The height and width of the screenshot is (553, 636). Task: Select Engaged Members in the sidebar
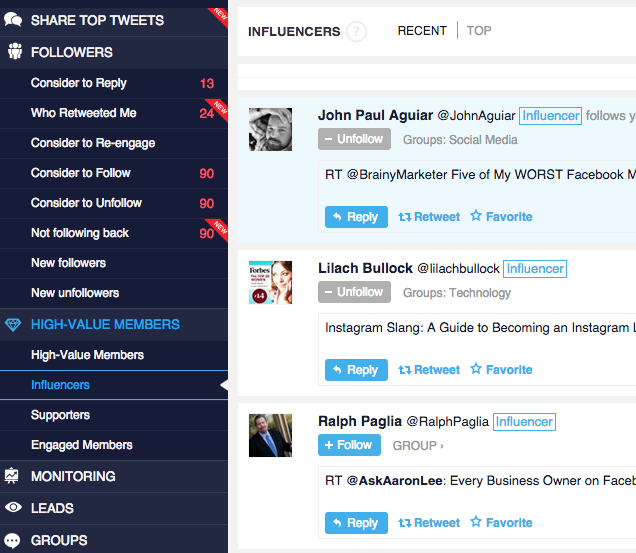tap(114, 445)
